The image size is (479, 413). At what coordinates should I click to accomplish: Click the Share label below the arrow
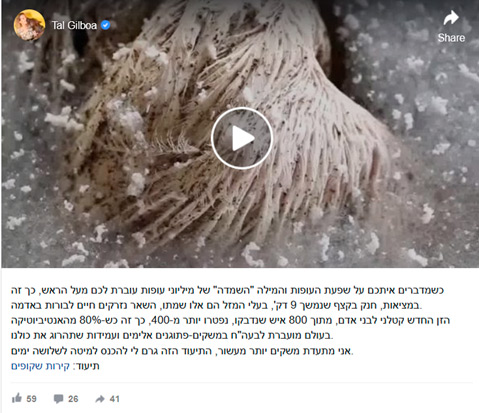pyautogui.click(x=451, y=38)
